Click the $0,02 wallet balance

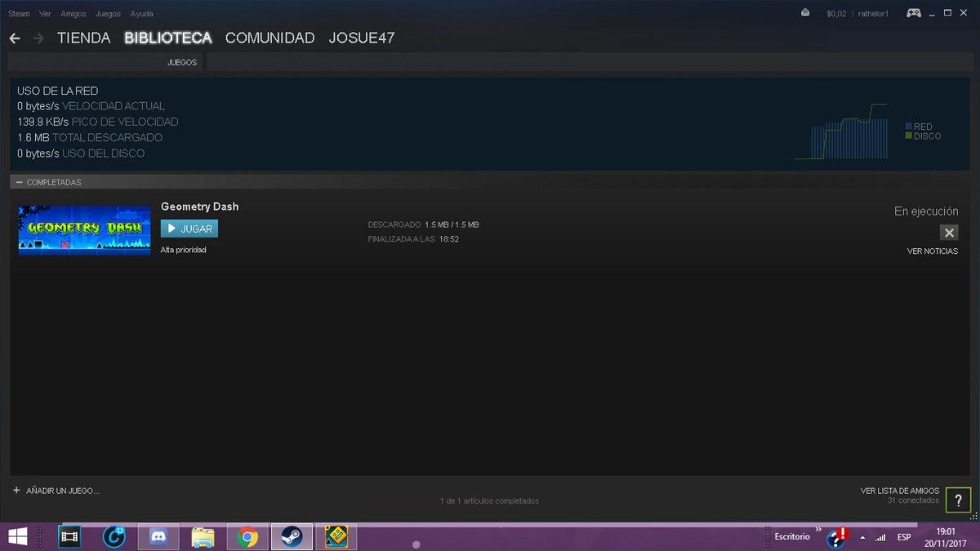point(836,14)
